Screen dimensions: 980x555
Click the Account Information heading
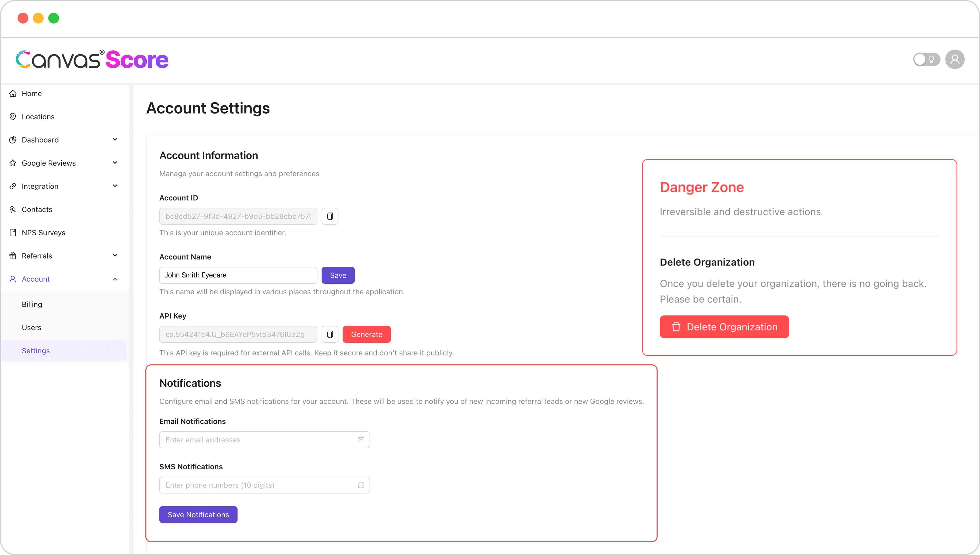208,156
